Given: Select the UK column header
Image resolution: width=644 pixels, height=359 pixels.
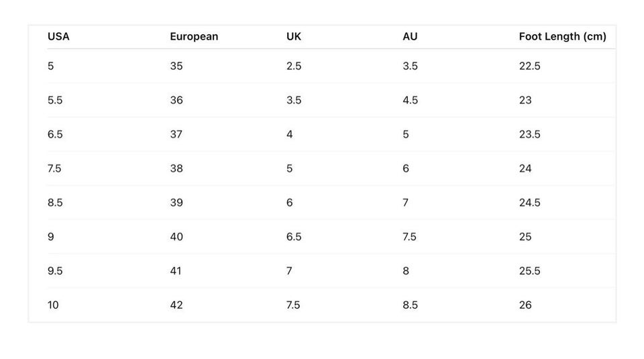Looking at the screenshot, I should tap(294, 36).
